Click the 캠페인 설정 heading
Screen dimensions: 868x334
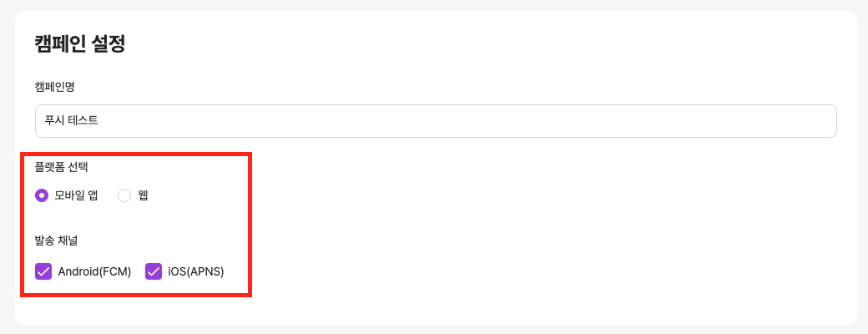[80, 43]
